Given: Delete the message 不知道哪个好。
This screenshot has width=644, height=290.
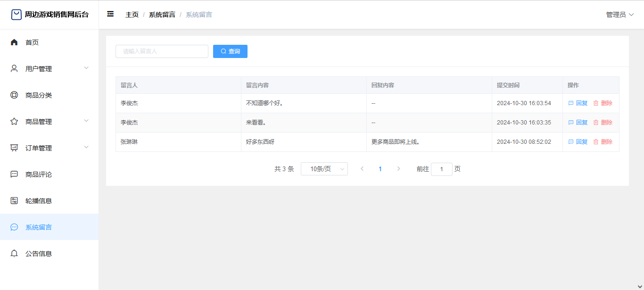Looking at the screenshot, I should click(x=603, y=103).
